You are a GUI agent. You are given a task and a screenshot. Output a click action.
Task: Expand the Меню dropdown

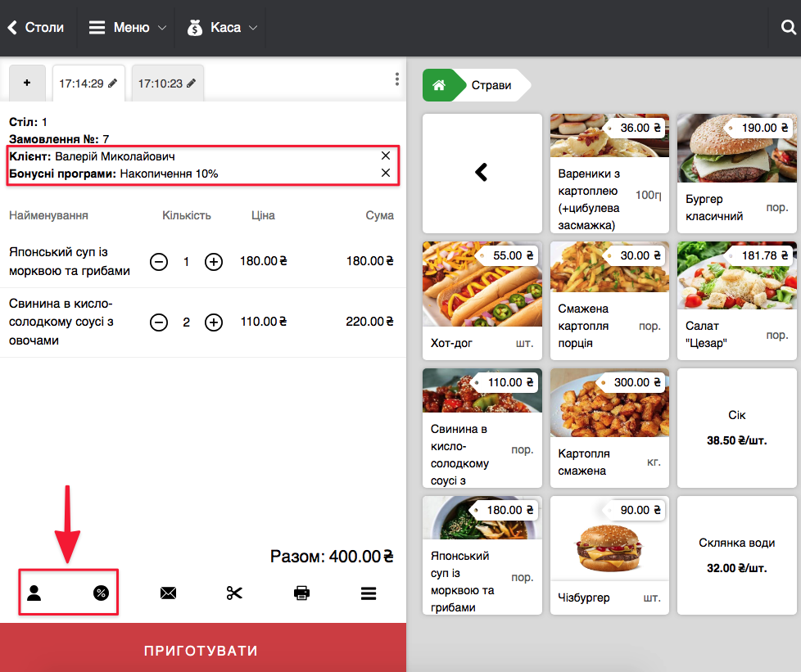pos(128,28)
